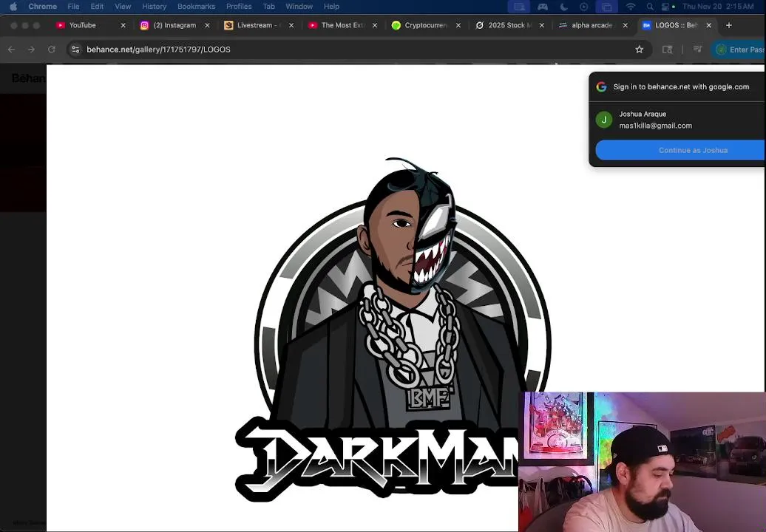Click the date and time clock
The width and height of the screenshot is (766, 532).
(x=718, y=7)
